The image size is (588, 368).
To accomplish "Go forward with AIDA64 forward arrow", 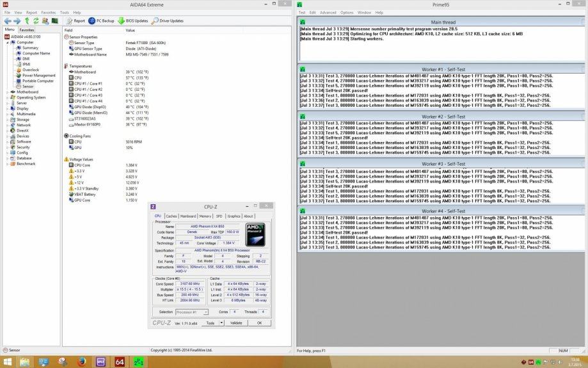I will pos(17,21).
